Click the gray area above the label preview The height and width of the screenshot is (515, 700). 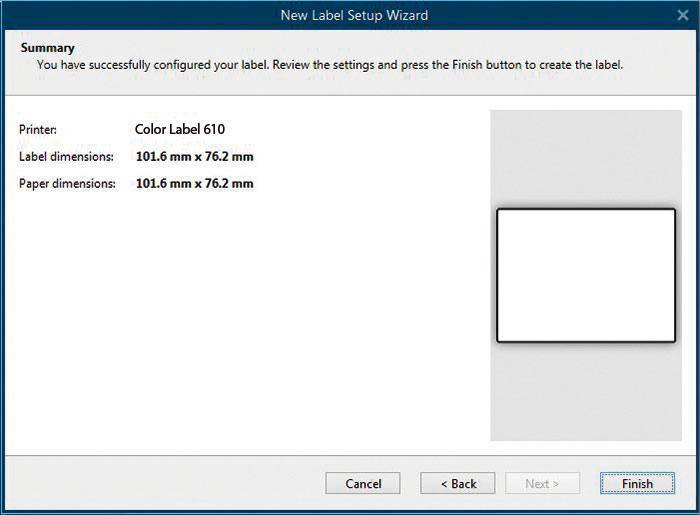[x=586, y=158]
